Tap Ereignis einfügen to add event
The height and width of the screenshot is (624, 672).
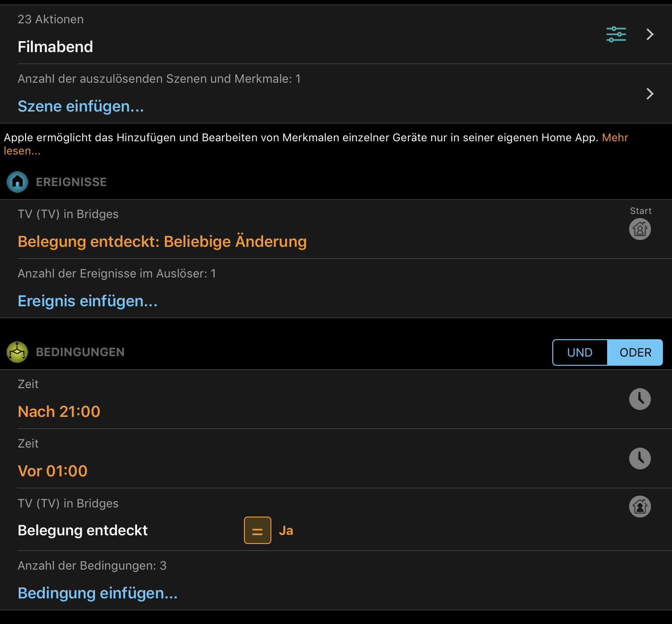pyautogui.click(x=87, y=301)
